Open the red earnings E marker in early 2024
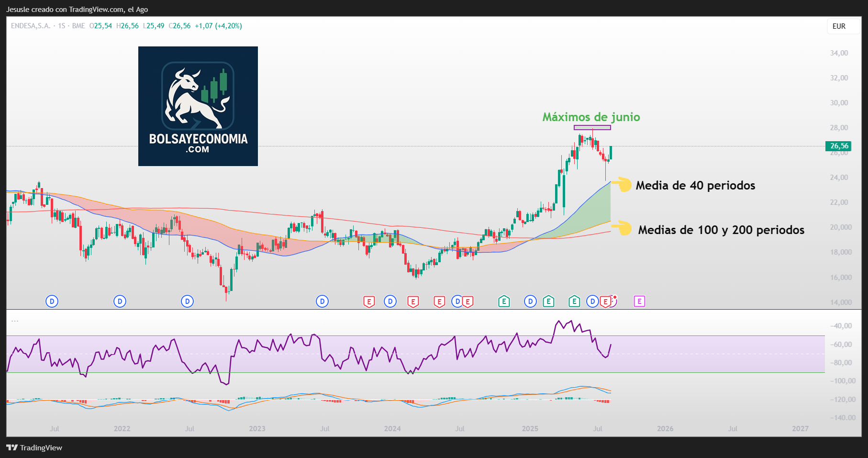 coord(413,302)
